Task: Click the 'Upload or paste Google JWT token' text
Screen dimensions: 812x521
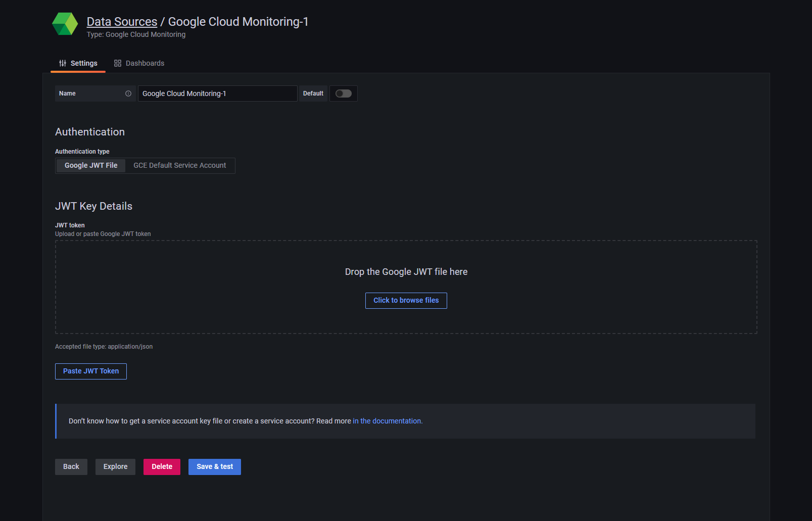Action: [x=103, y=234]
